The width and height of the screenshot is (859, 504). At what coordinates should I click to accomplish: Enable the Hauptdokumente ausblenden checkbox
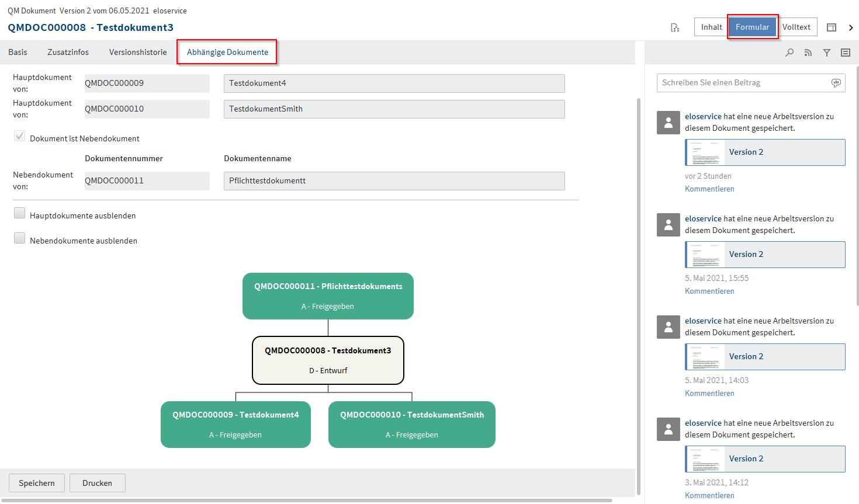pyautogui.click(x=20, y=213)
